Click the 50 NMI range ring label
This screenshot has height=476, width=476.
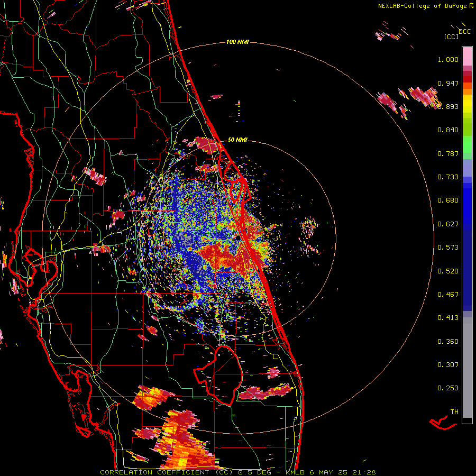tap(237, 140)
